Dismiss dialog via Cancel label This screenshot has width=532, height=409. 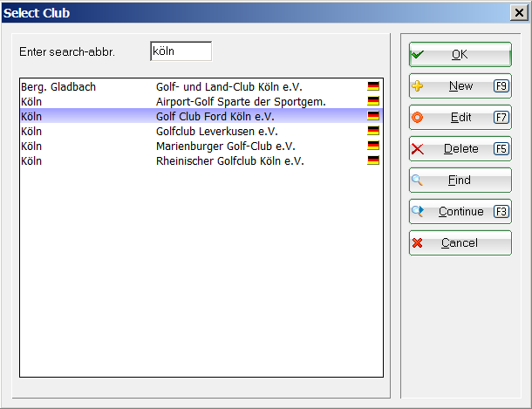(x=460, y=242)
